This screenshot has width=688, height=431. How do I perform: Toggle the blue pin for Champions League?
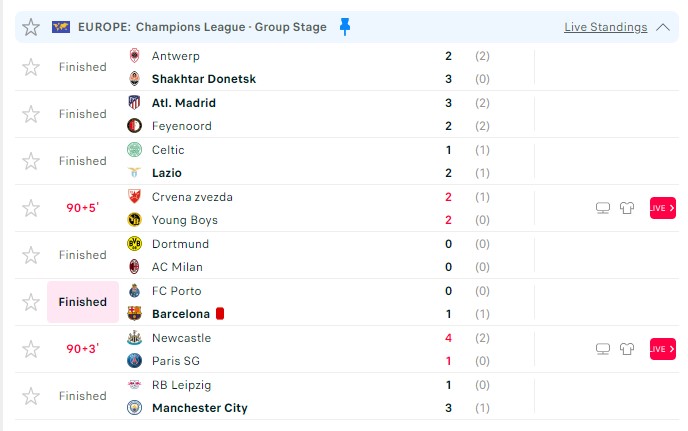tap(345, 27)
